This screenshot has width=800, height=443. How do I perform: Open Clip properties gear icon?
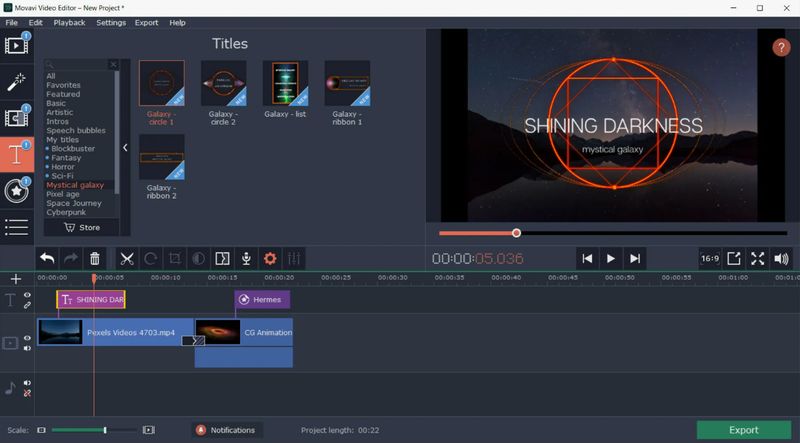click(269, 258)
